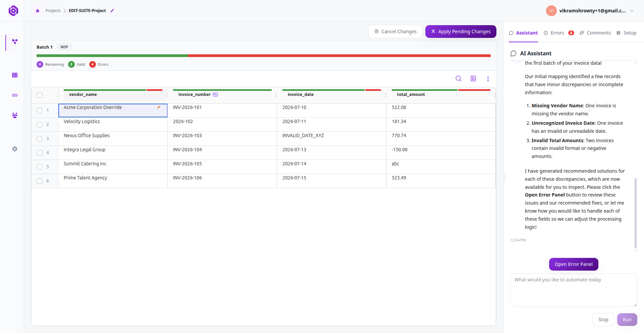Image resolution: width=644 pixels, height=333 pixels.
Task: Open the three-dot table options menu
Action: coord(488,78)
